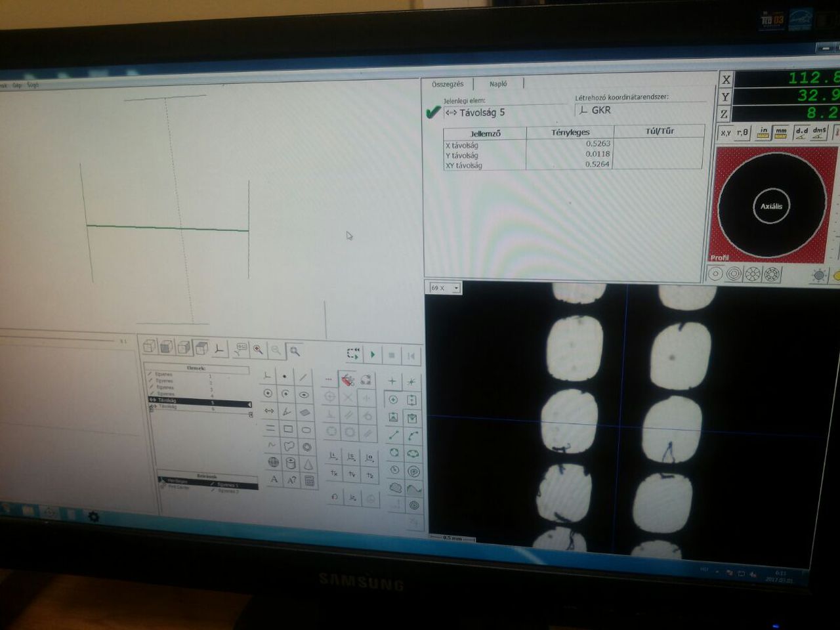
Task: Choose the angle measurement tool
Action: (287, 412)
